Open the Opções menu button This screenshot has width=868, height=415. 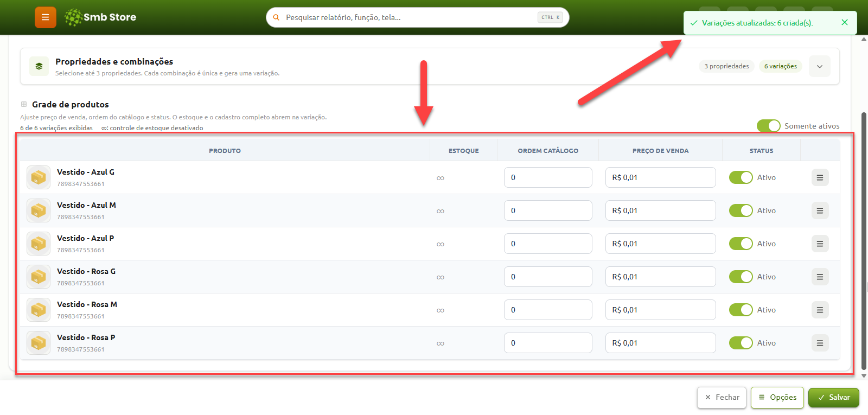tap(777, 398)
